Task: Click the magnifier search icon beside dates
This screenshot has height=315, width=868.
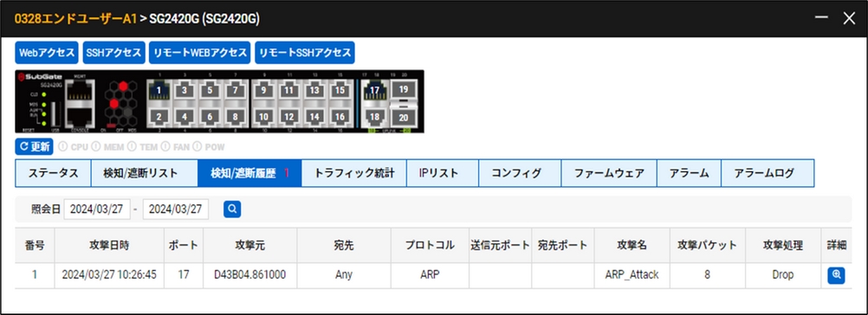Action: pos(232,209)
